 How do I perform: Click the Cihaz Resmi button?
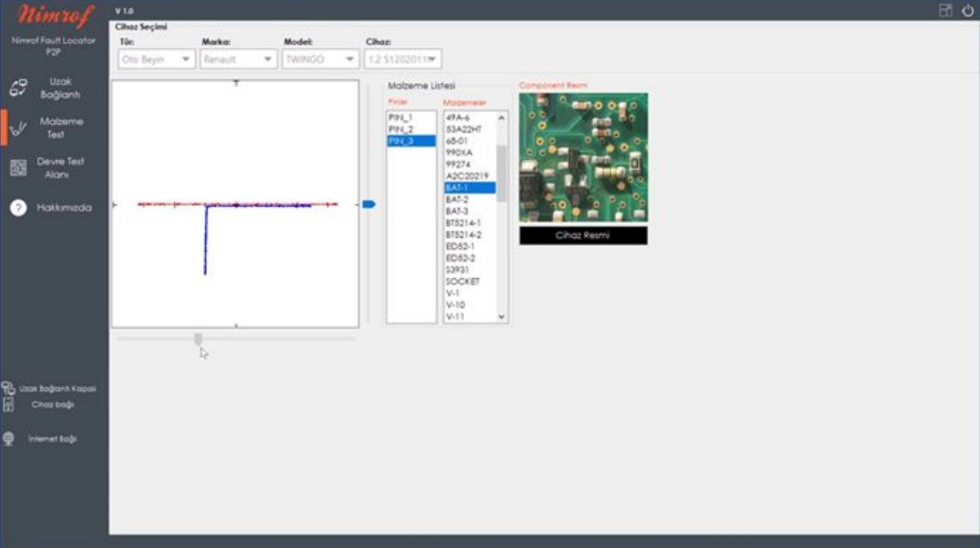(x=583, y=235)
